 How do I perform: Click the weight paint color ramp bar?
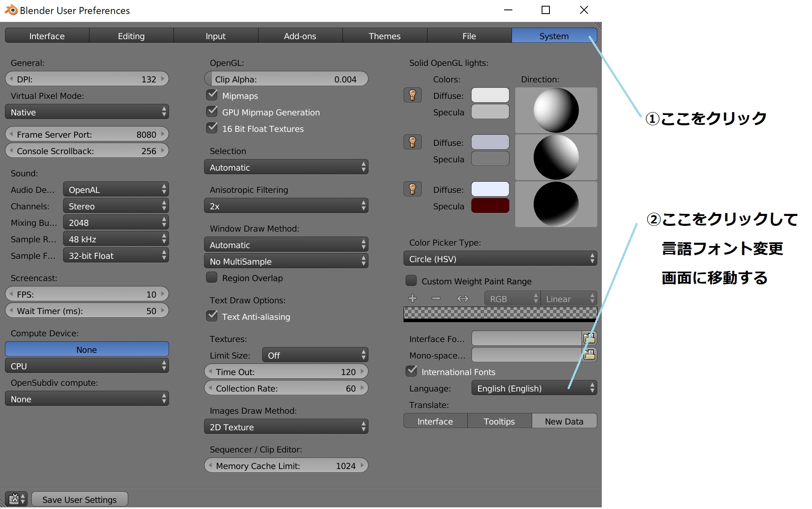point(500,314)
